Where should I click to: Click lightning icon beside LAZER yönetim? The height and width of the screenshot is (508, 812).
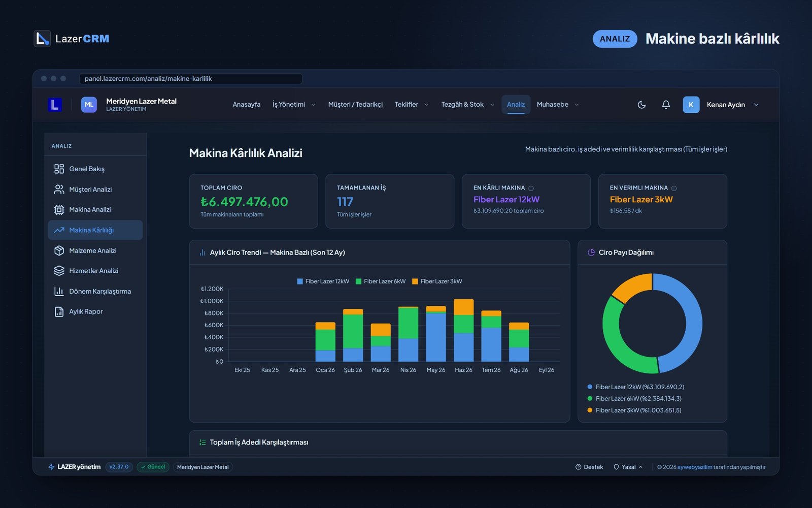pyautogui.click(x=51, y=467)
